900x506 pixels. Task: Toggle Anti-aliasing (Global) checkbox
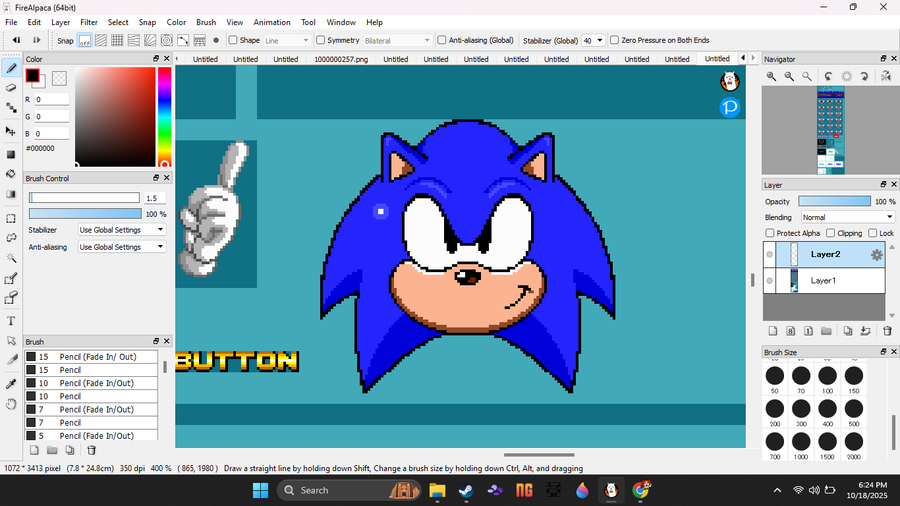442,40
